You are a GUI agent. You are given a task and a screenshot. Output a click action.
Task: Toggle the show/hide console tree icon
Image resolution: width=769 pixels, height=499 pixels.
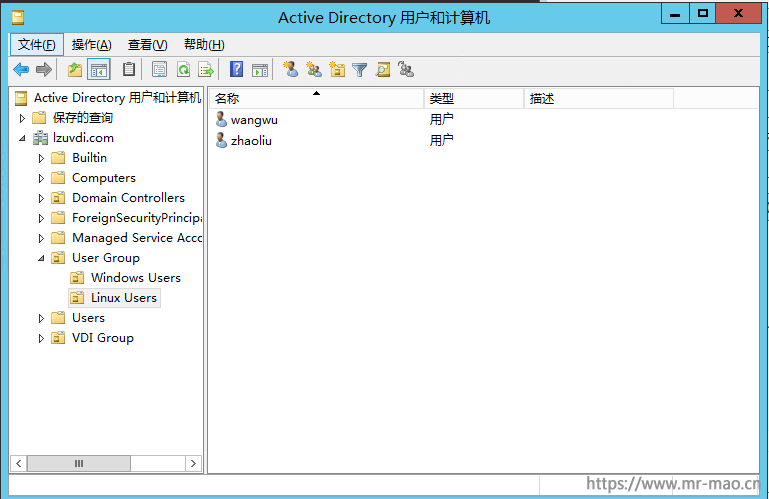point(99,70)
